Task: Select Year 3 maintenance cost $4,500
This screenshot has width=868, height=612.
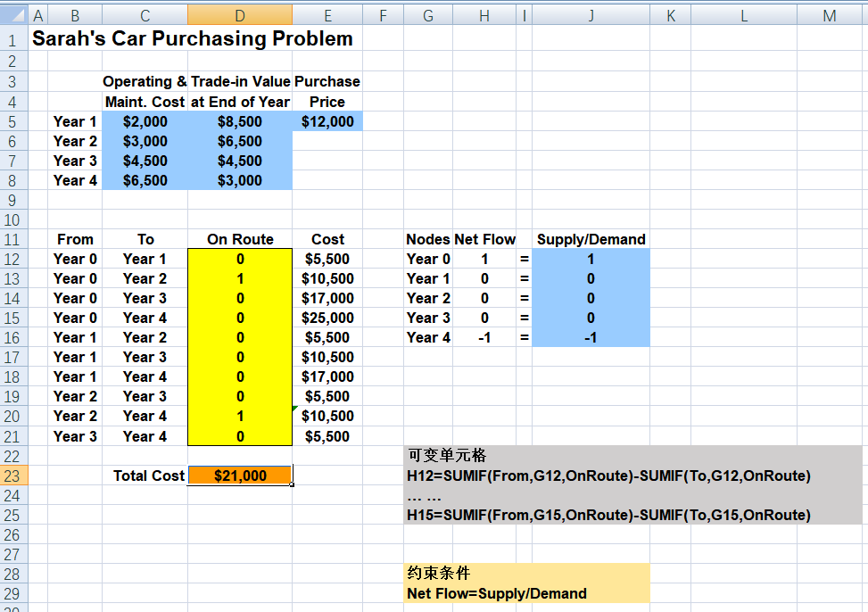Action: (145, 161)
